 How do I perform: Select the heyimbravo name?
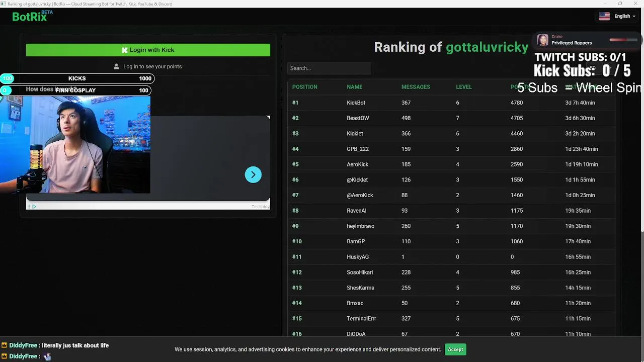pyautogui.click(x=361, y=226)
